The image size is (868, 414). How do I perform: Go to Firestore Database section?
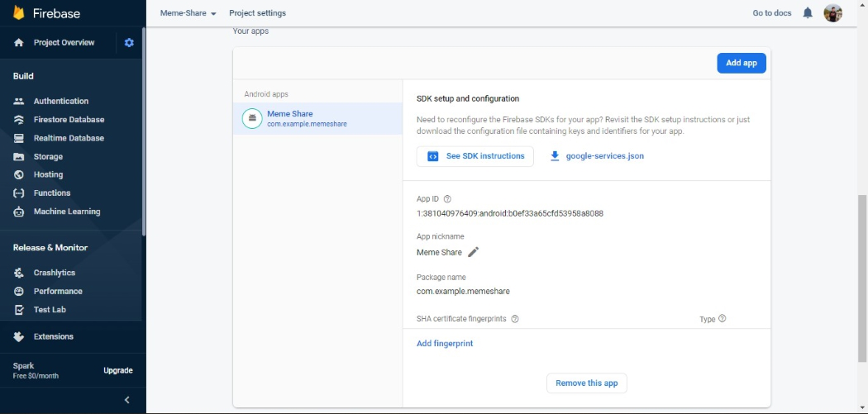click(69, 120)
